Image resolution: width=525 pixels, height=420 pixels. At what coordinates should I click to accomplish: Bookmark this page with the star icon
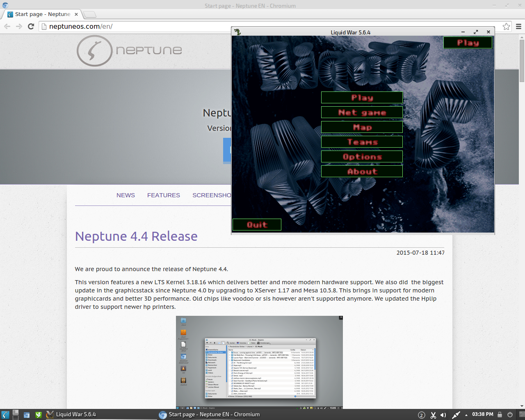(x=507, y=26)
